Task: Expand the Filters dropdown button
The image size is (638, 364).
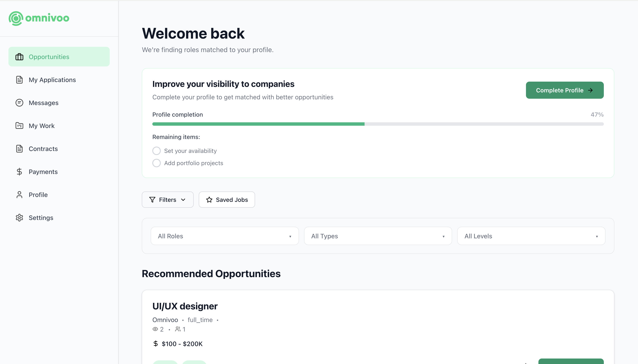Action: tap(168, 200)
